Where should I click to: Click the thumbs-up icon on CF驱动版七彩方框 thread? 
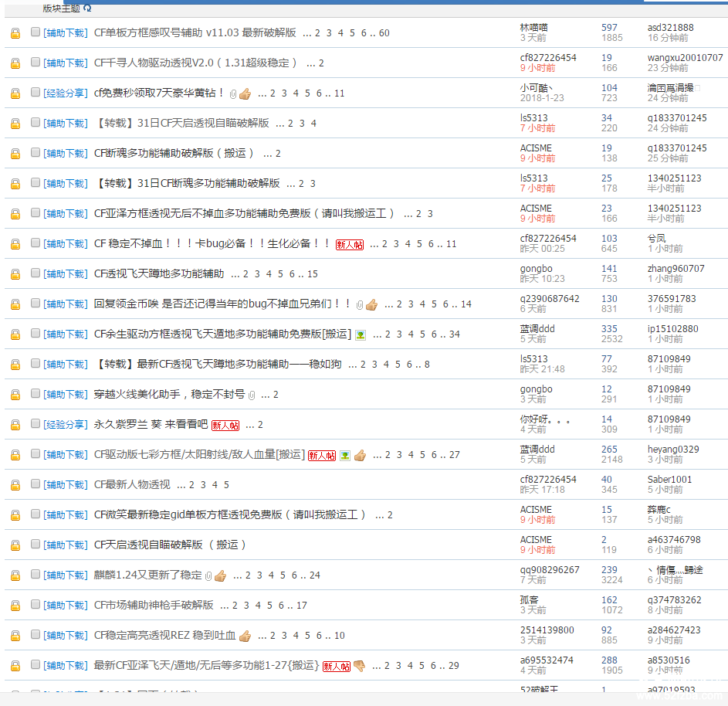pos(360,455)
